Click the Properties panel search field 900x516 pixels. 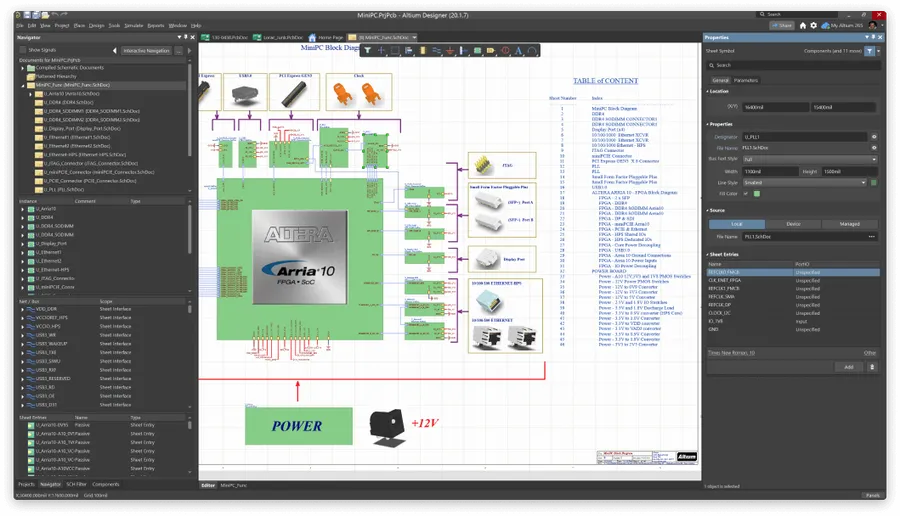793,65
